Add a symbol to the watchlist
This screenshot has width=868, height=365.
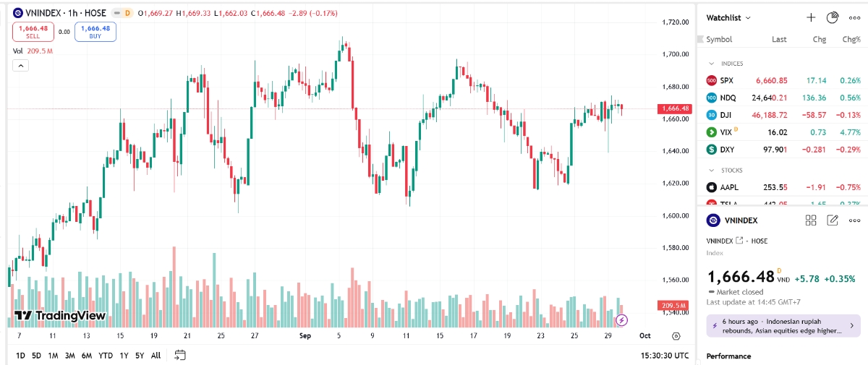coord(811,17)
